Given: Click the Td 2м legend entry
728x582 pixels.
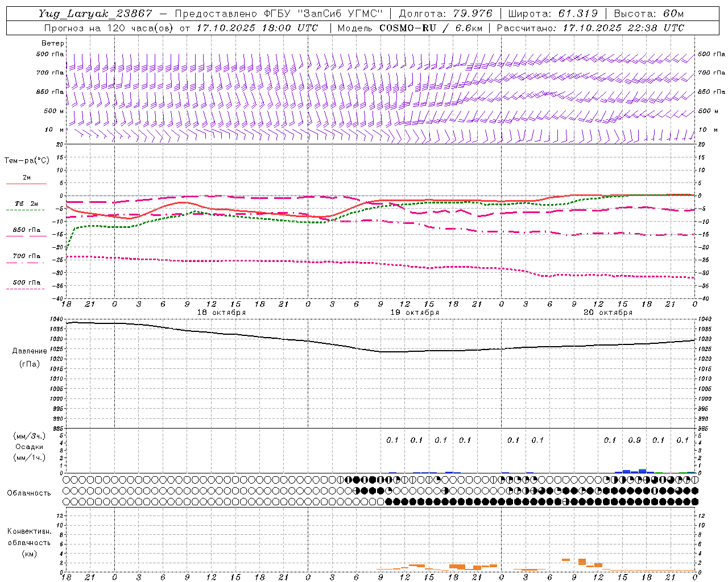Looking at the screenshot, I should coord(26,203).
